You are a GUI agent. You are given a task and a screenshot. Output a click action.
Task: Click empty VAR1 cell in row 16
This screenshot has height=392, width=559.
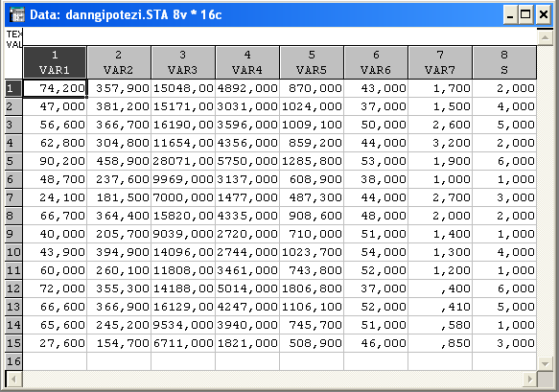pyautogui.click(x=55, y=361)
